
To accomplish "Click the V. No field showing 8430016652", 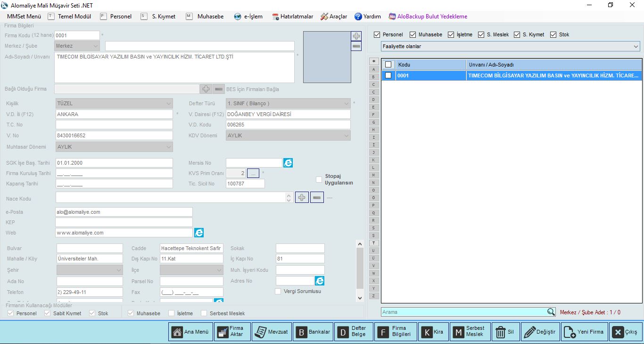I will pyautogui.click(x=114, y=135).
